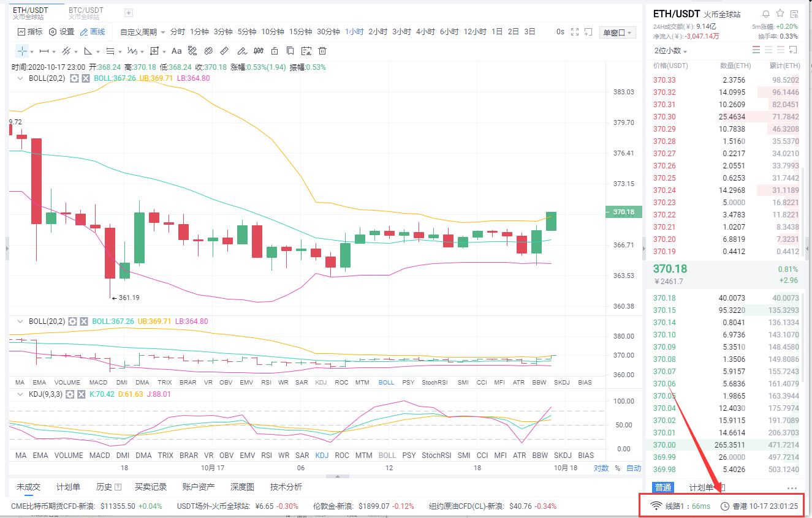Select the green-red order book layout style
Viewport: 812px width, 518px height.
click(x=756, y=50)
